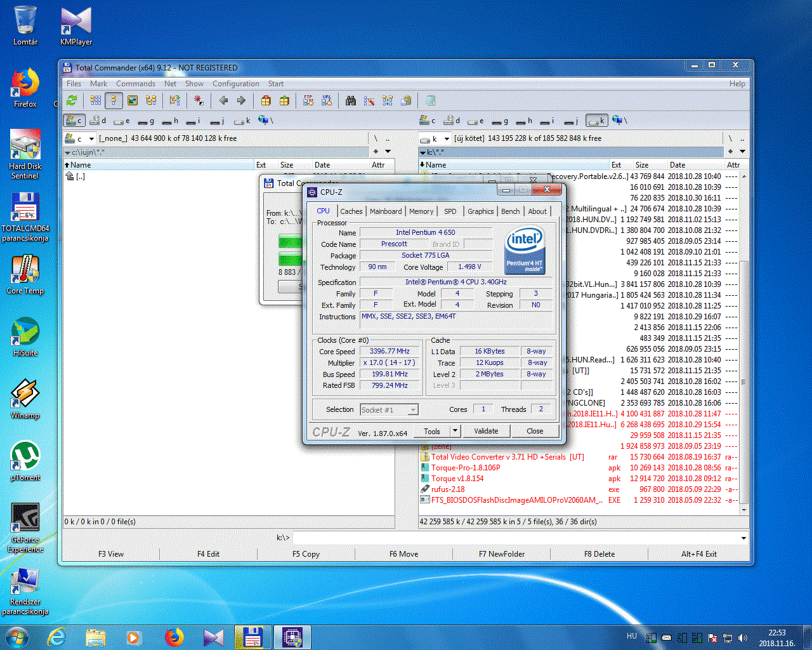Screen dimensions: 812x650
Task: Click the F7 NewFolder function button
Action: click(502, 554)
